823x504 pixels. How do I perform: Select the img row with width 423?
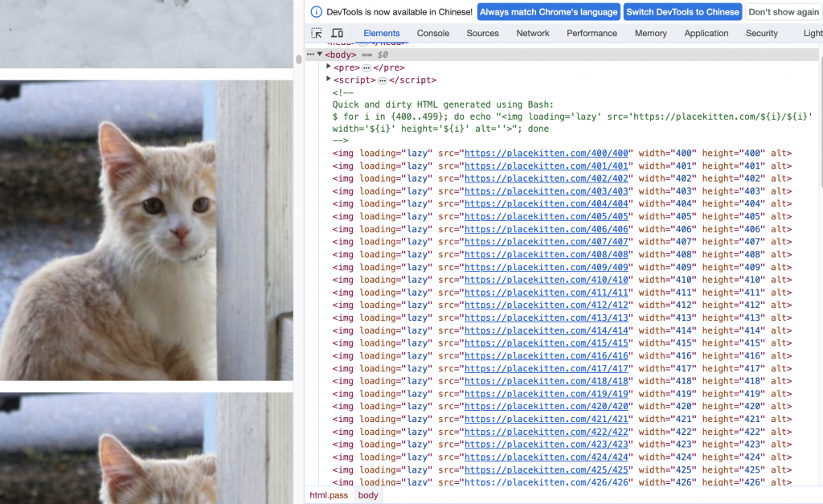pyautogui.click(x=562, y=445)
